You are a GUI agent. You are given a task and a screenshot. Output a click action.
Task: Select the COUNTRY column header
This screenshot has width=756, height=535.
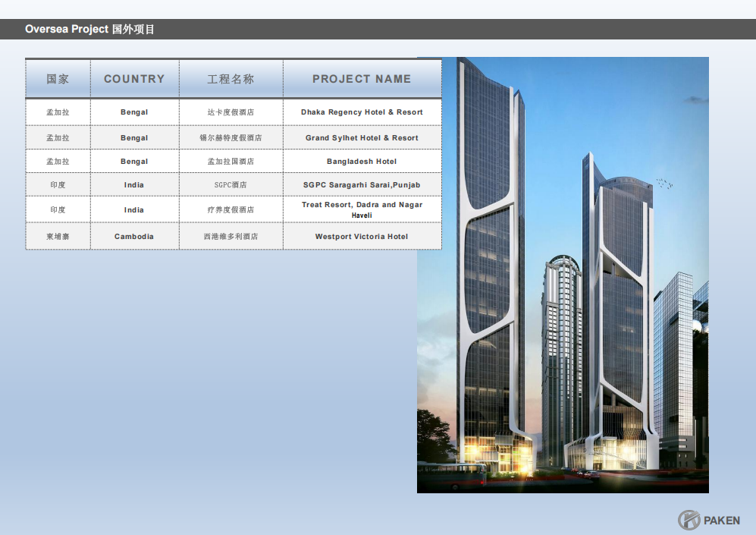(134, 79)
